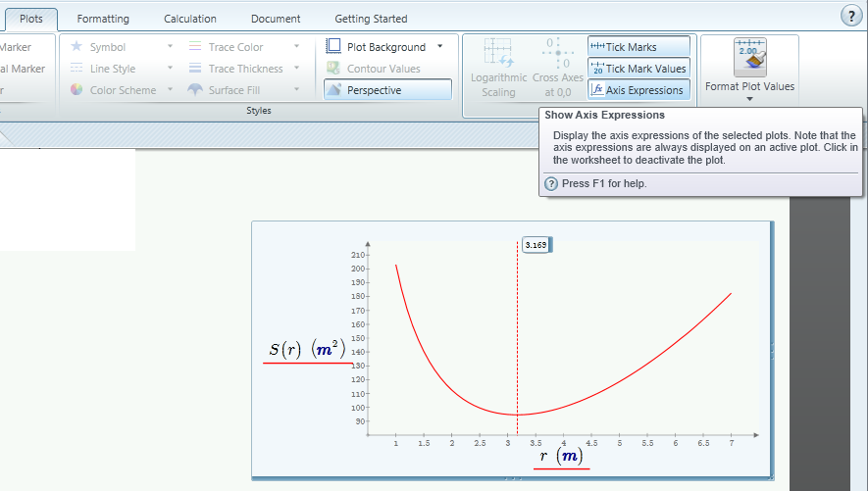This screenshot has width=868, height=491.
Task: Click the Perspective icon
Action: [333, 89]
